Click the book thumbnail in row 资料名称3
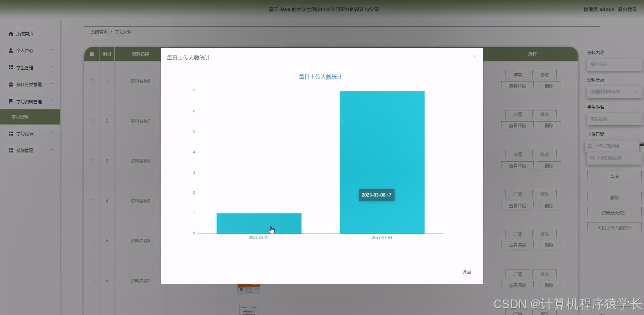 (x=249, y=289)
